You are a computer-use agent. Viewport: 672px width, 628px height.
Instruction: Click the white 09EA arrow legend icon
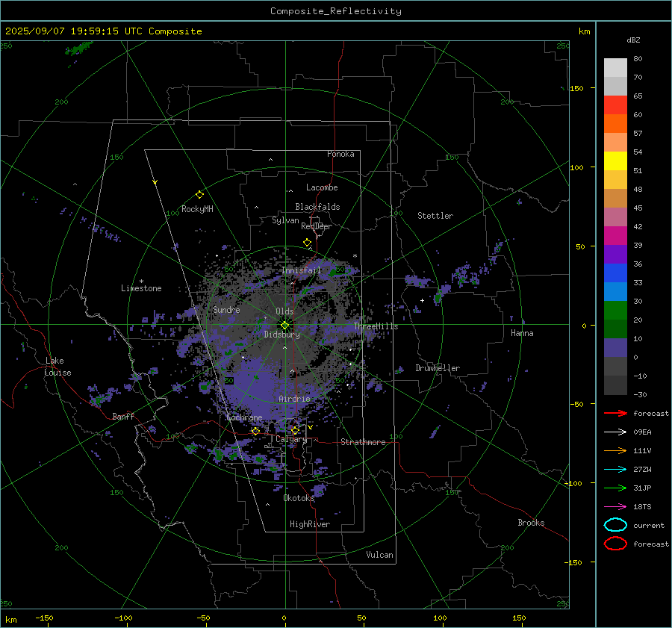pyautogui.click(x=615, y=432)
